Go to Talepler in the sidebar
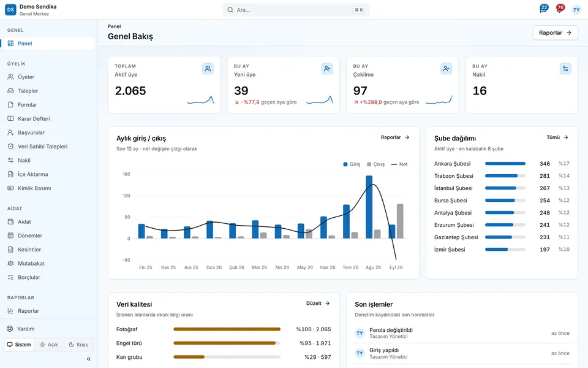The image size is (588, 368). [x=49, y=91]
